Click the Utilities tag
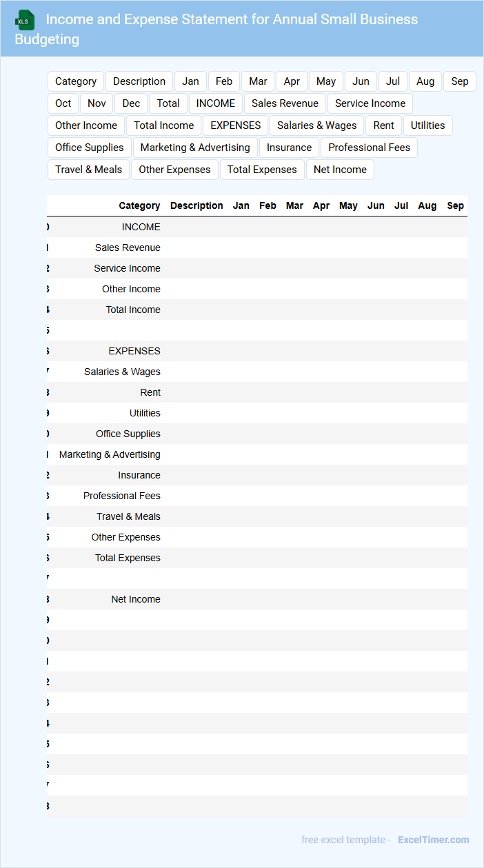The width and height of the screenshot is (484, 868). pos(428,125)
